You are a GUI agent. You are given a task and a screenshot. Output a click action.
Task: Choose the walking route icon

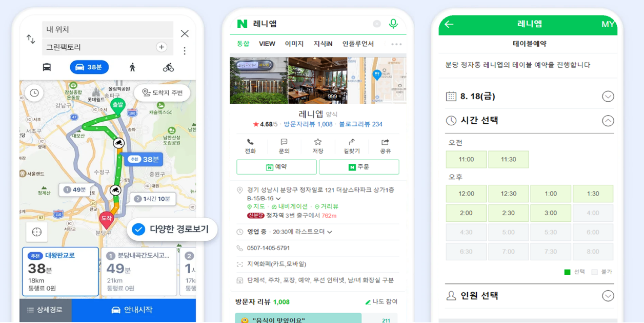pyautogui.click(x=132, y=67)
